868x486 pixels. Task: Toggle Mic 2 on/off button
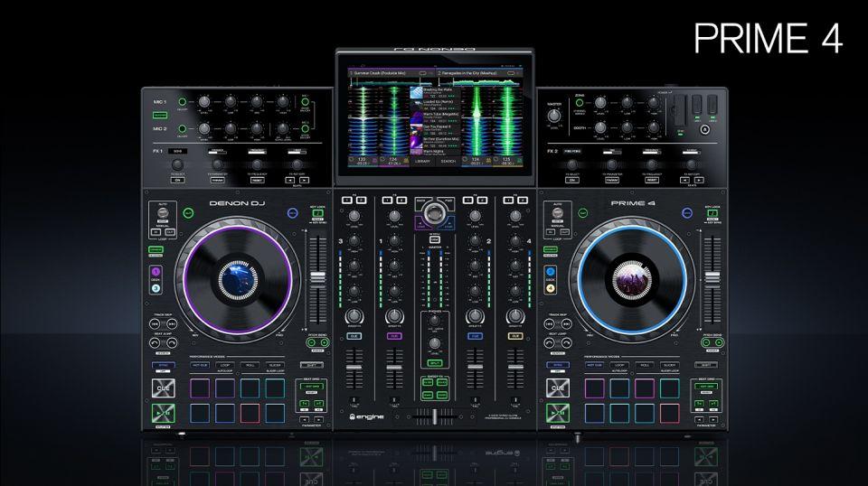click(182, 128)
